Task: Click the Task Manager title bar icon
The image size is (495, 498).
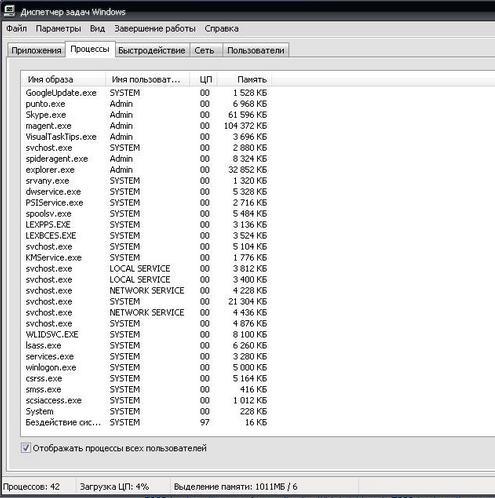Action: coord(9,10)
